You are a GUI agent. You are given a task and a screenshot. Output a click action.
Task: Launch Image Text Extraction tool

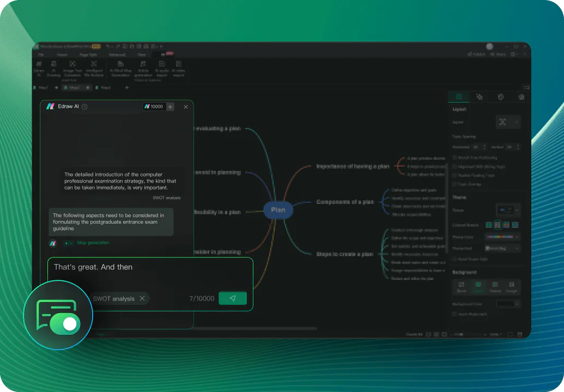(72, 69)
